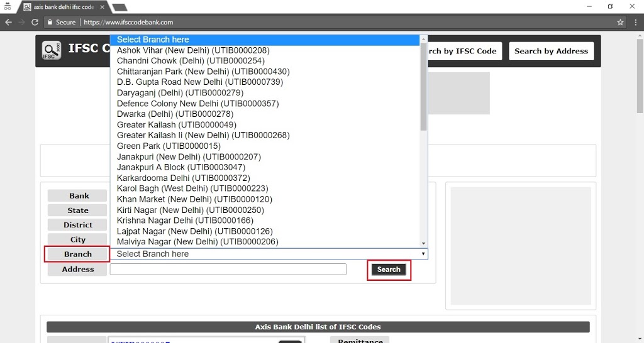Click the City field label
The height and width of the screenshot is (343, 644).
(77, 239)
